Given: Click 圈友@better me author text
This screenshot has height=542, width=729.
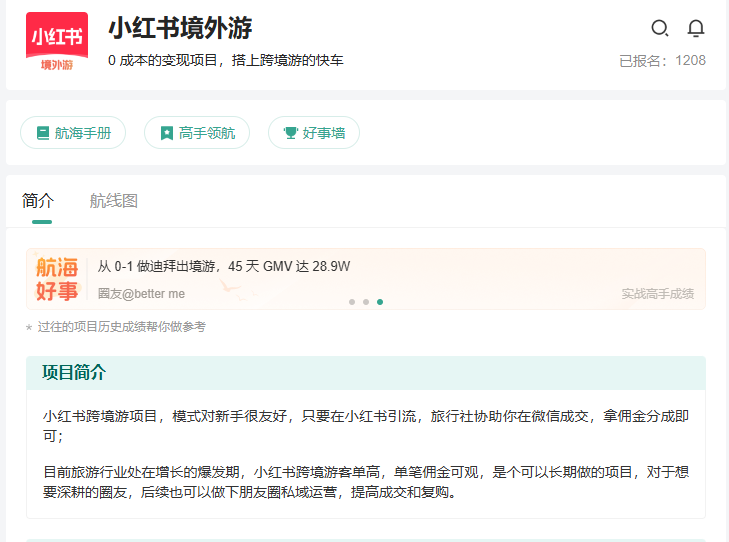Looking at the screenshot, I should click(141, 294).
